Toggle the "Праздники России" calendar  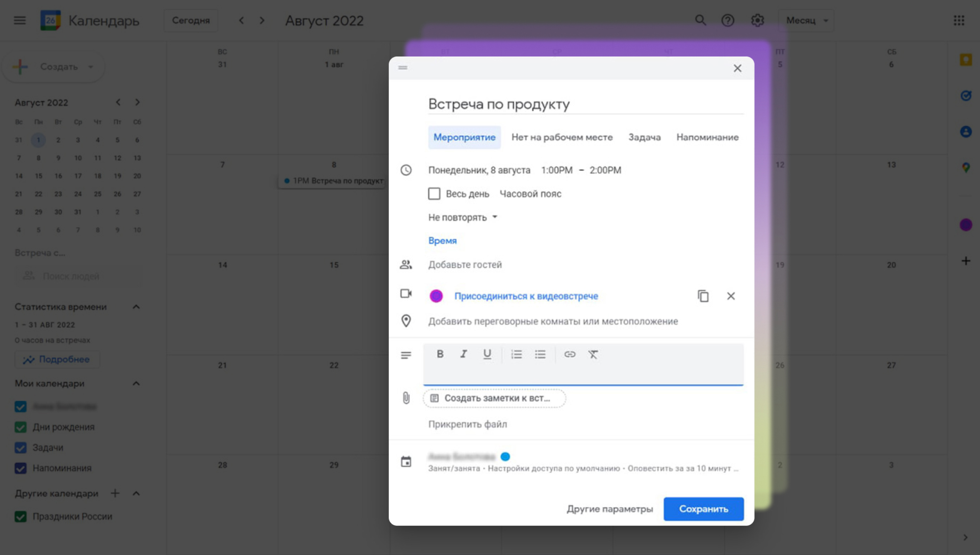(21, 516)
